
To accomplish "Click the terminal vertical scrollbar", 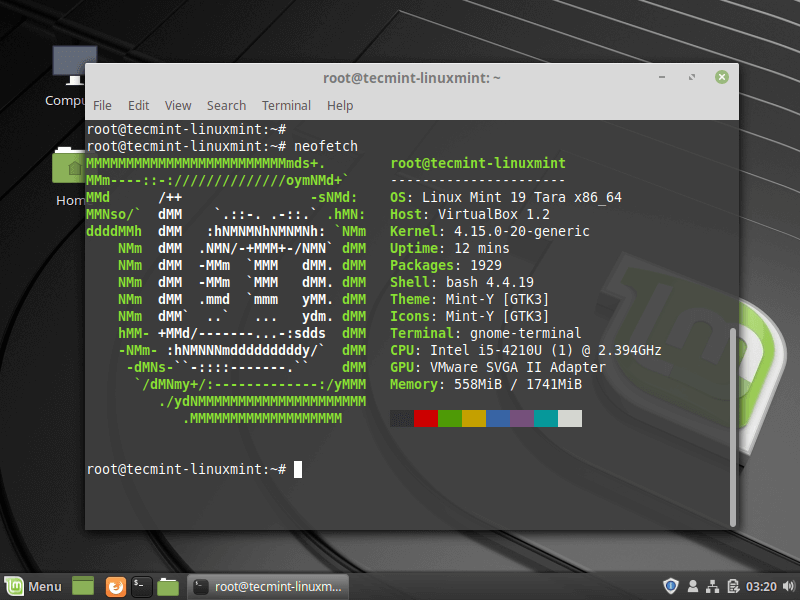I will tap(732, 420).
